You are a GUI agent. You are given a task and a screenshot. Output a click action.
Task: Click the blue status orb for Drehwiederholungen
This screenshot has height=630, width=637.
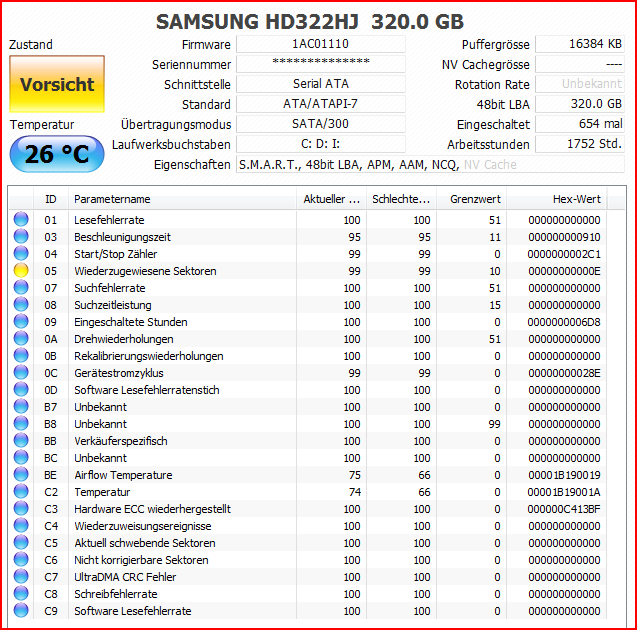pyautogui.click(x=21, y=339)
